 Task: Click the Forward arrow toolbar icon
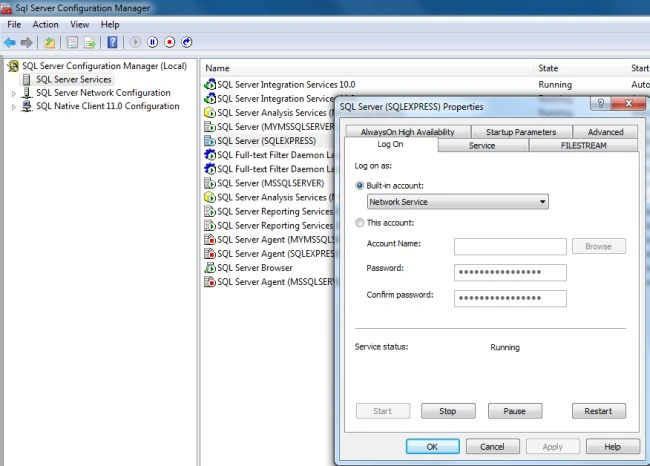point(27,42)
